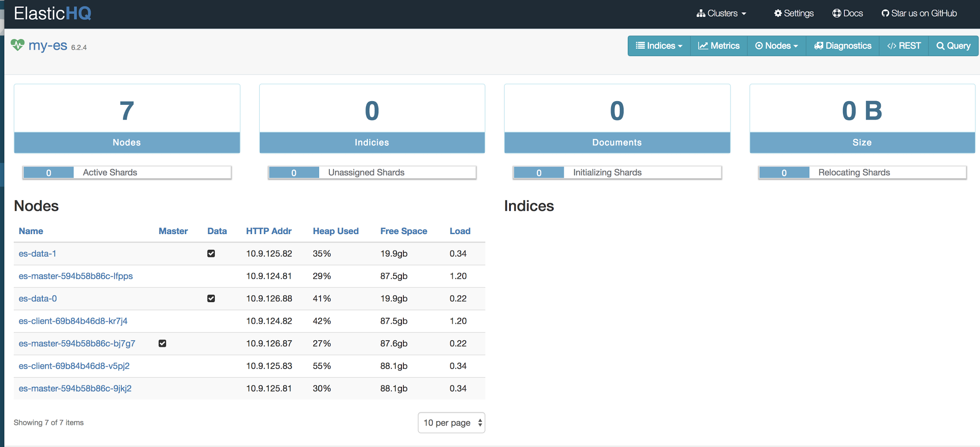The height and width of the screenshot is (447, 980).
Task: Open node es-client-69b84b46d8-kr7j4 link
Action: (73, 321)
